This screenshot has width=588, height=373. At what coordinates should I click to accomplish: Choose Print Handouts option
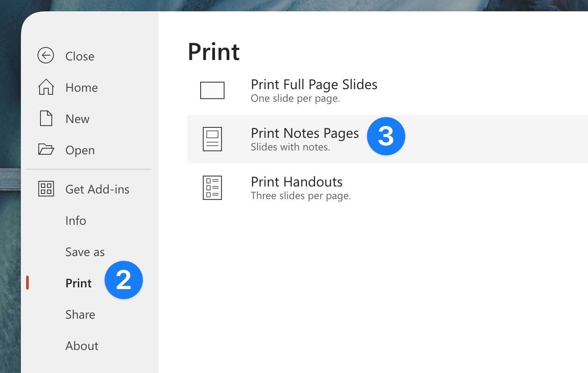coord(296,182)
